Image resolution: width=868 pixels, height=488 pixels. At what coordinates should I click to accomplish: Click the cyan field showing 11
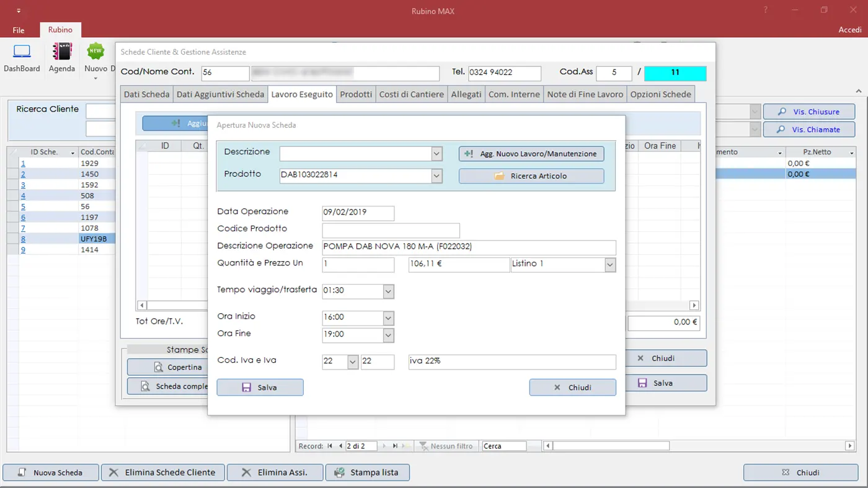pos(675,73)
